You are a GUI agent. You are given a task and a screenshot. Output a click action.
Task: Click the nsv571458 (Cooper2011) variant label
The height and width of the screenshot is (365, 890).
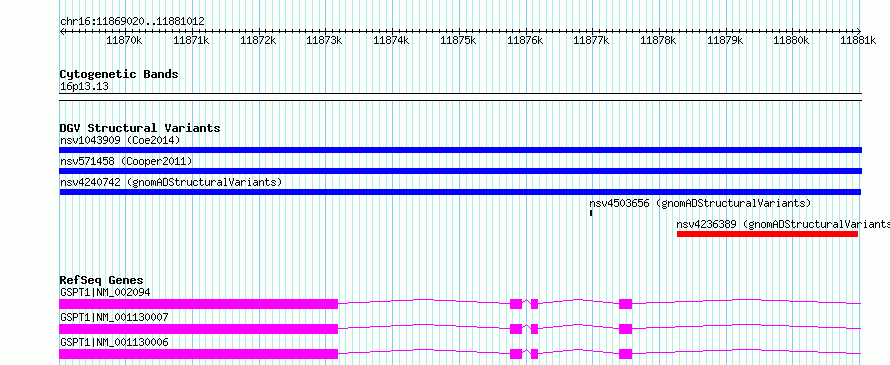click(x=126, y=162)
